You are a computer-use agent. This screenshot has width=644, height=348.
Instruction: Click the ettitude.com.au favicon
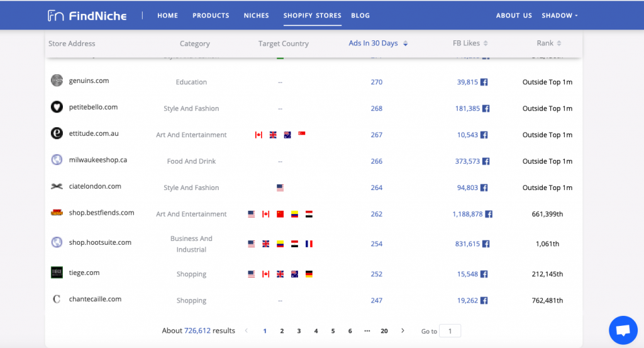[57, 133]
